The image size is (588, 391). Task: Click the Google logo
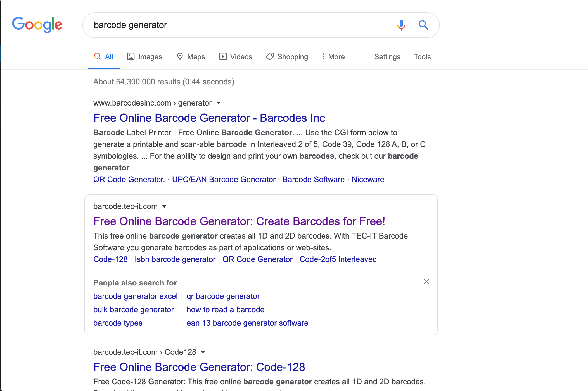(x=37, y=25)
